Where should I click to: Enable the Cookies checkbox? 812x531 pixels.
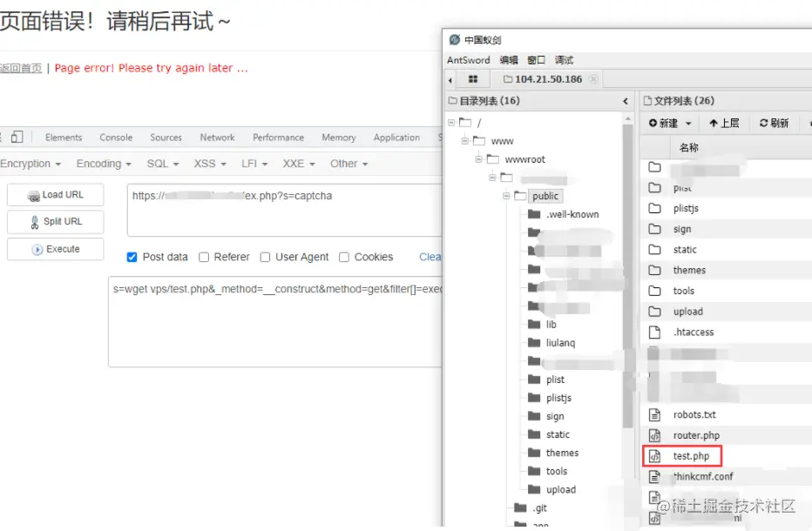[344, 257]
